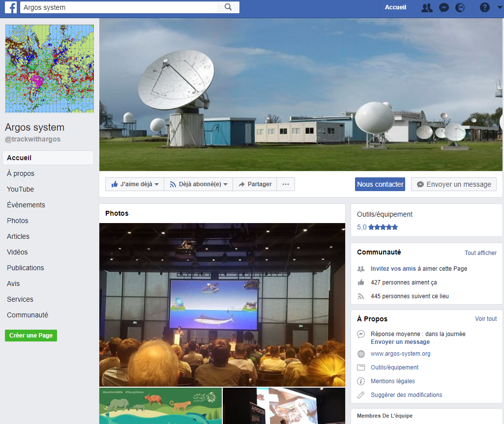Open the Argos map profile picture
This screenshot has height=424, width=504.
click(50, 69)
